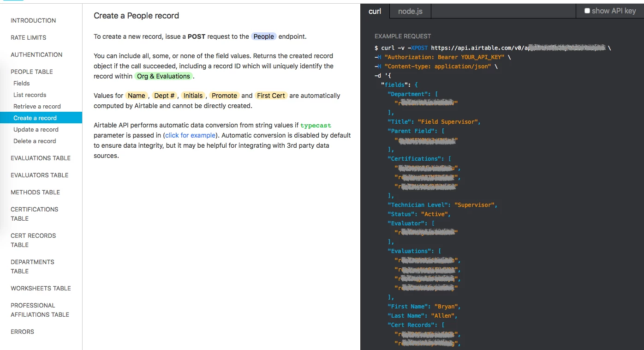Open Fields under People Table

point(21,83)
